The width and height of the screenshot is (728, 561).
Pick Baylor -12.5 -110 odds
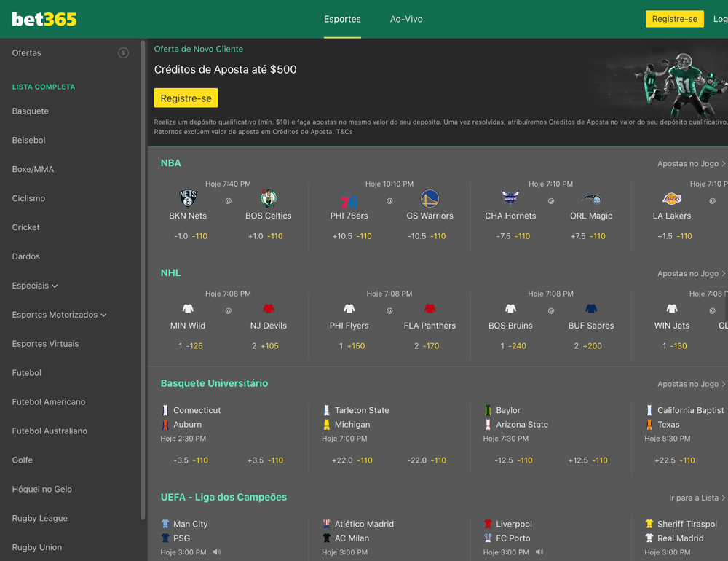coord(513,460)
